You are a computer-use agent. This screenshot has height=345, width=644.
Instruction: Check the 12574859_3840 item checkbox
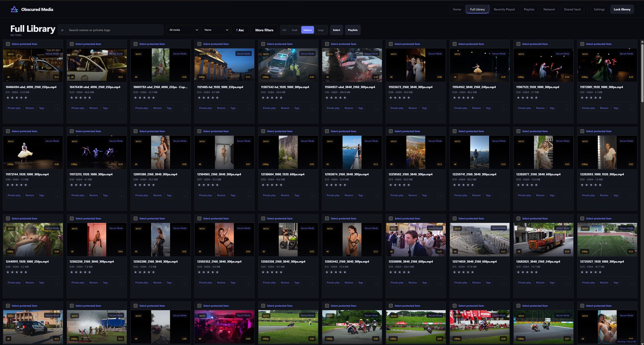pos(455,219)
